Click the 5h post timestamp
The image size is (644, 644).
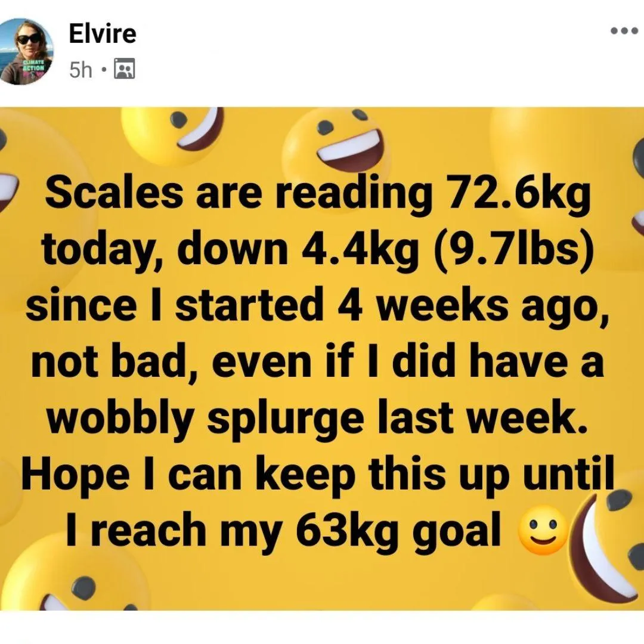[x=80, y=69]
